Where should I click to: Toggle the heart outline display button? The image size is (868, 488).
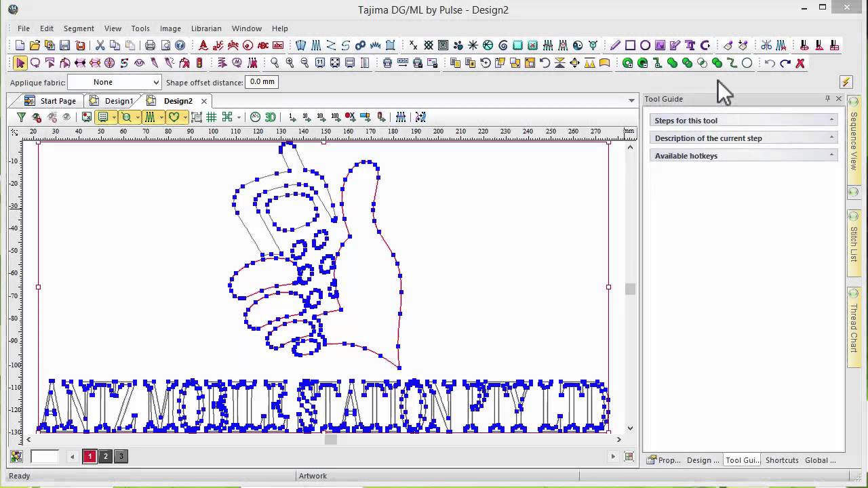174,117
